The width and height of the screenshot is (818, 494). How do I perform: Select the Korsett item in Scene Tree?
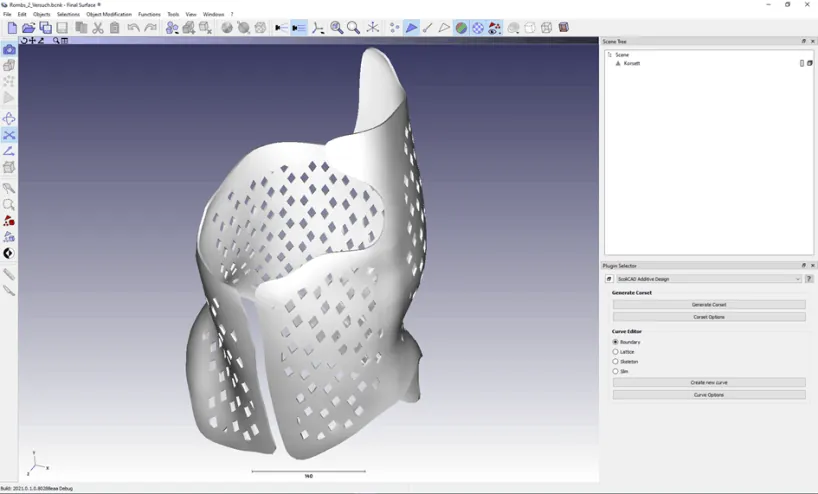click(631, 63)
